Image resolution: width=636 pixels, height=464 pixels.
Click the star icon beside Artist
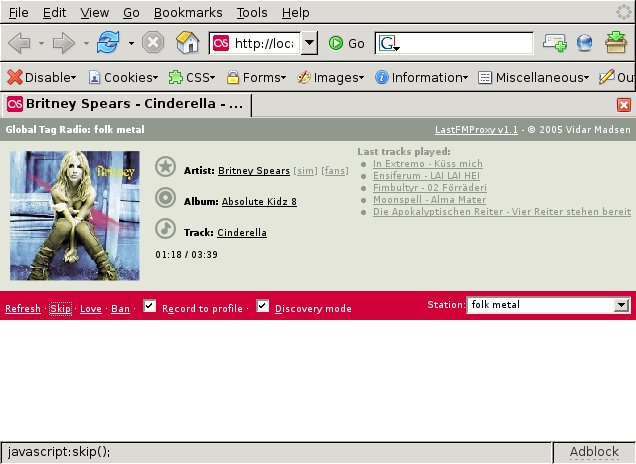(x=165, y=167)
